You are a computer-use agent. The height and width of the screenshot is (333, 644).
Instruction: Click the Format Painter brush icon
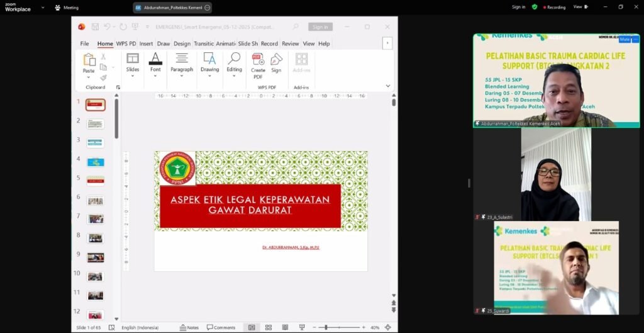coord(103,77)
